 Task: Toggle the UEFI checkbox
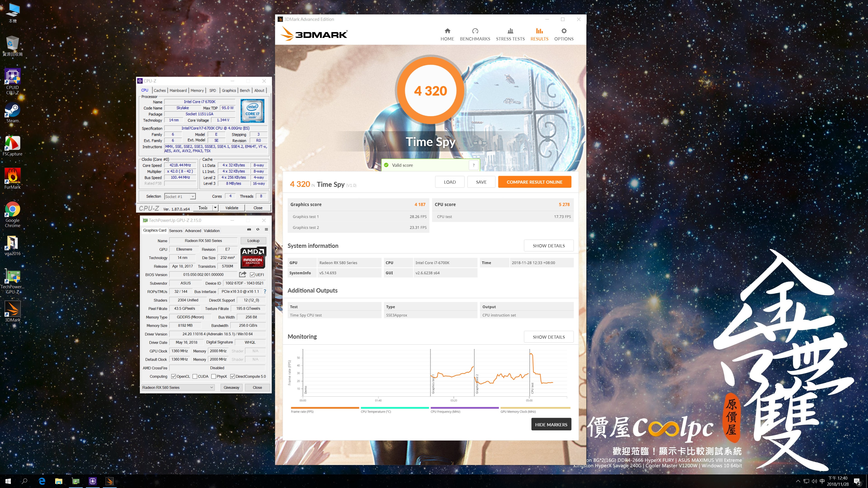tap(252, 275)
